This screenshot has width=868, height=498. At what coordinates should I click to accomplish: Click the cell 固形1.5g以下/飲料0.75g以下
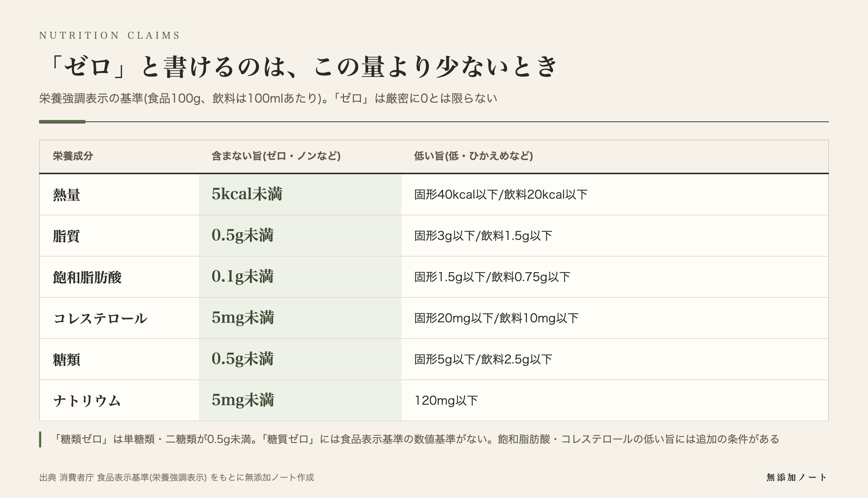[492, 277]
